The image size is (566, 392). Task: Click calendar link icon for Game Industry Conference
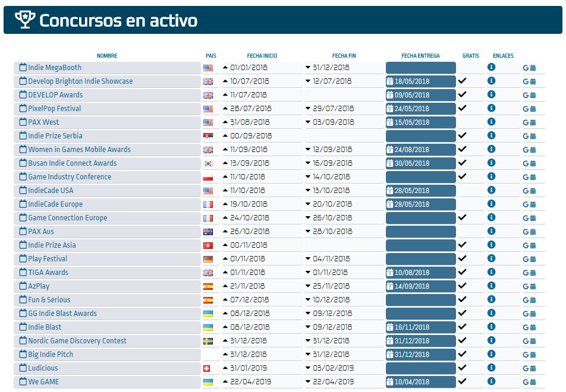(x=533, y=177)
